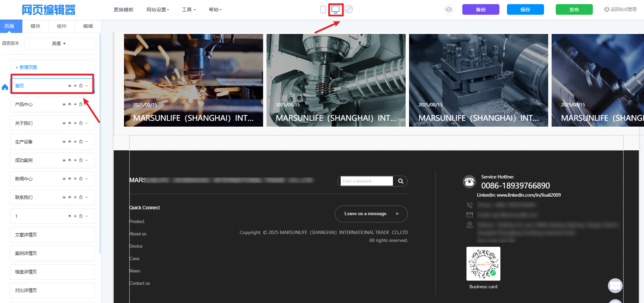Move the 产品中心 page up
Viewport: 644px width, 303px height.
(70, 104)
